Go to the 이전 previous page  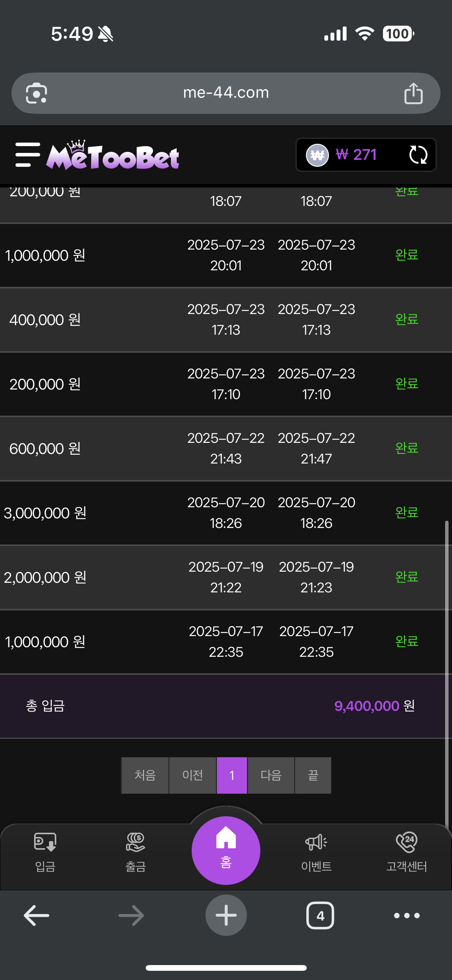(192, 775)
